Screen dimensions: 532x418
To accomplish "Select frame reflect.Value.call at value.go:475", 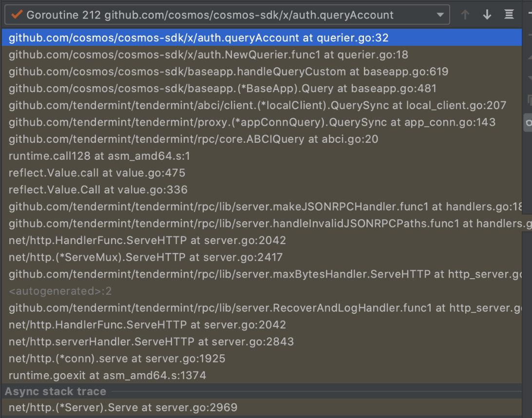I will [262, 172].
